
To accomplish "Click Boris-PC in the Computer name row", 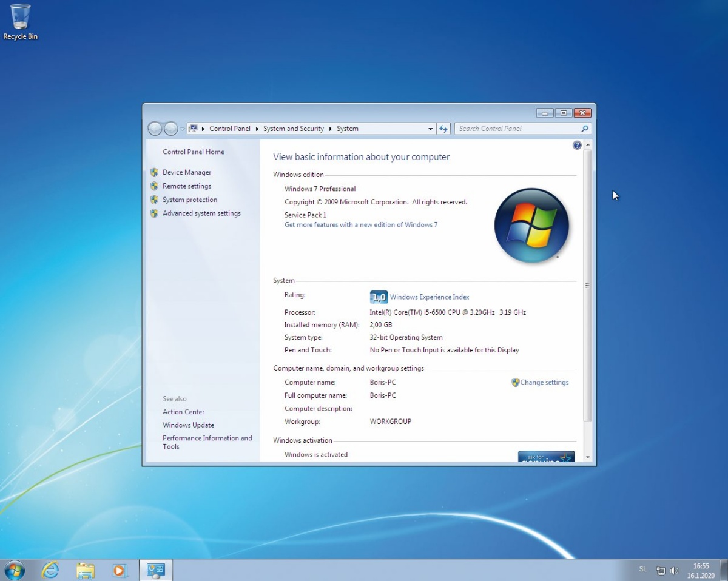I will (x=383, y=383).
